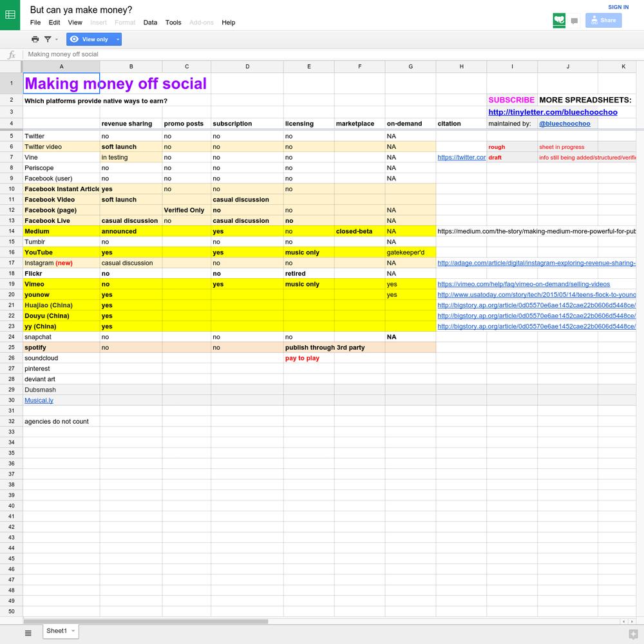This screenshot has width=644, height=644.
Task: Click the horizontal scrollbar thumb
Action: click(x=146, y=621)
